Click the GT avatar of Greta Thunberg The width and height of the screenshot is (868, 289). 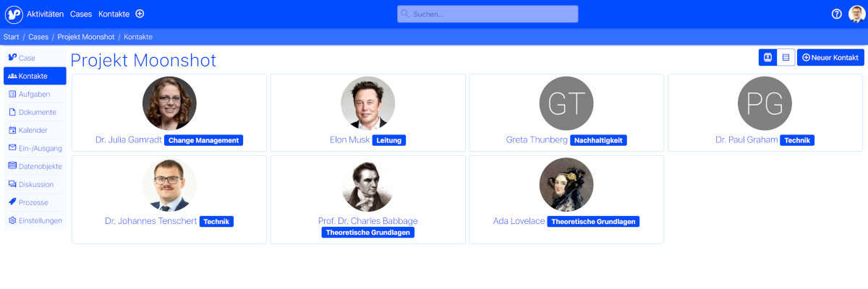point(566,103)
